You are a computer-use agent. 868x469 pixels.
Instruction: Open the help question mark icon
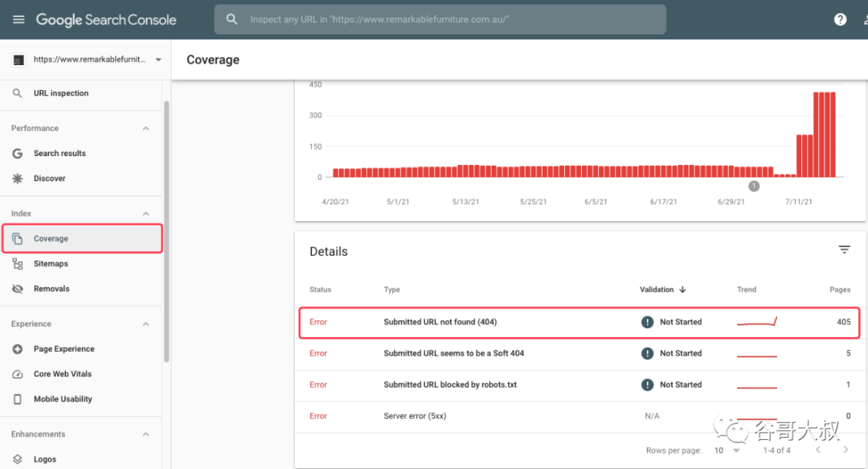[x=840, y=19]
